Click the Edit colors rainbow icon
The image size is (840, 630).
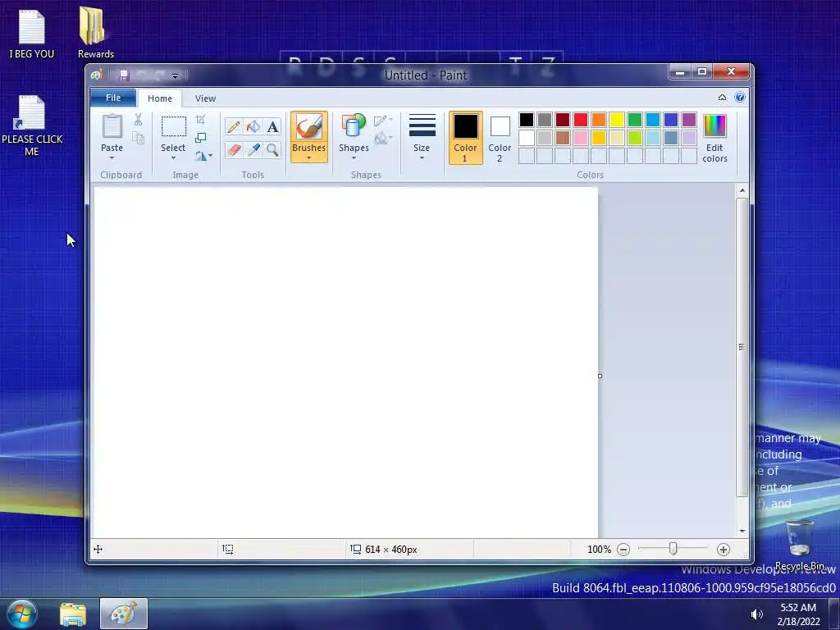pyautogui.click(x=714, y=126)
